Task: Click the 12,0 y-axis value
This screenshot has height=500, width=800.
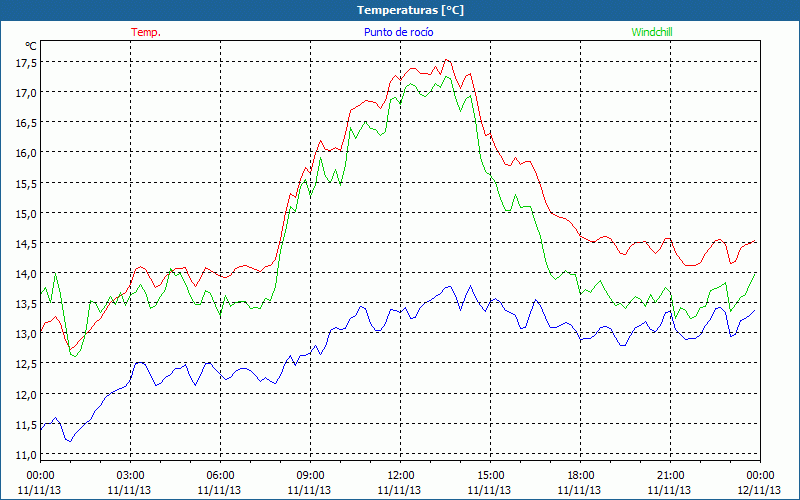Action: [27, 394]
